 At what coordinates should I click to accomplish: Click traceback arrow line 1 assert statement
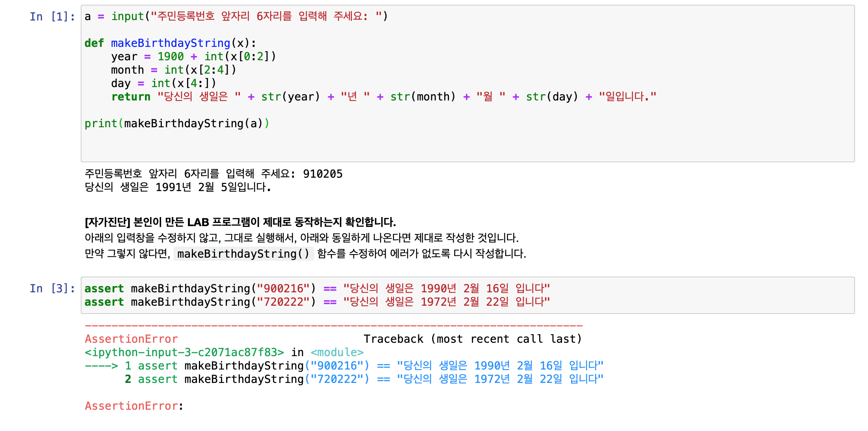coord(344,366)
